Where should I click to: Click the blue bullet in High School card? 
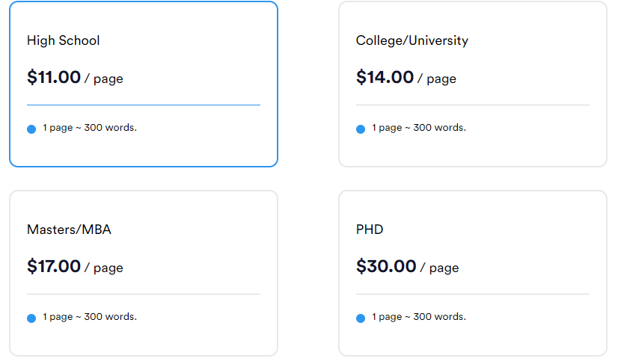pyautogui.click(x=31, y=129)
